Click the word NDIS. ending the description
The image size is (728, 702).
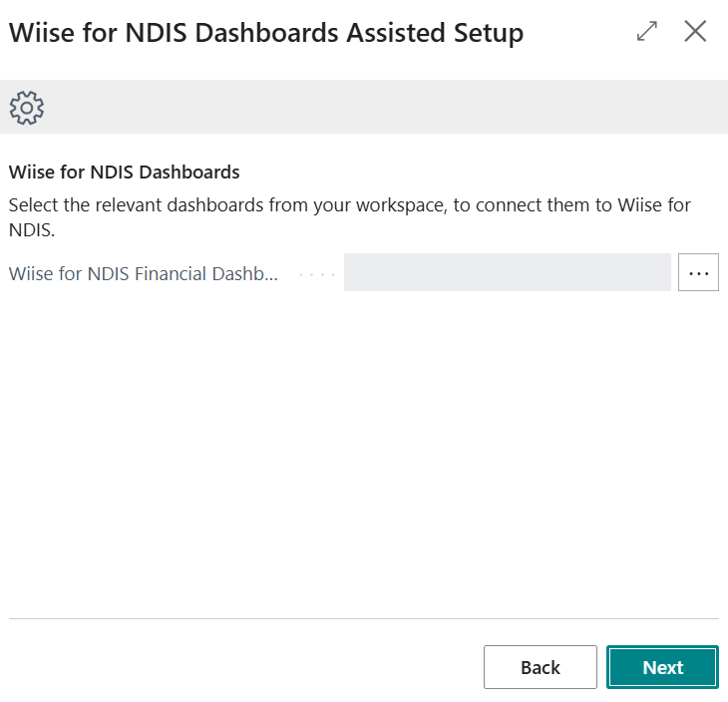pos(31,230)
